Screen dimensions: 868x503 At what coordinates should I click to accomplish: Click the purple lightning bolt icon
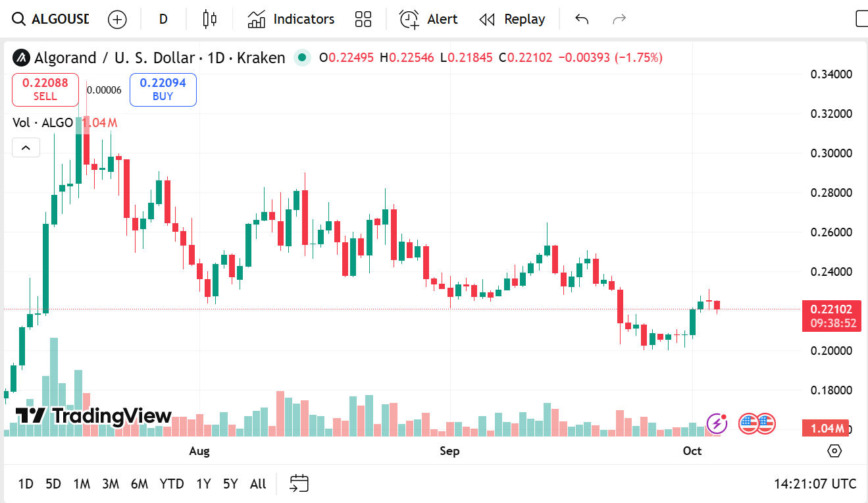tap(717, 423)
